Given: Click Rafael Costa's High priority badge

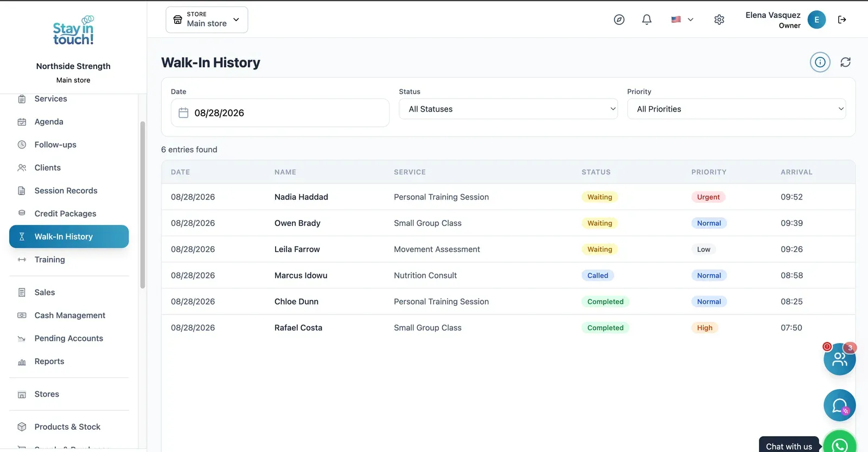Looking at the screenshot, I should pyautogui.click(x=705, y=328).
